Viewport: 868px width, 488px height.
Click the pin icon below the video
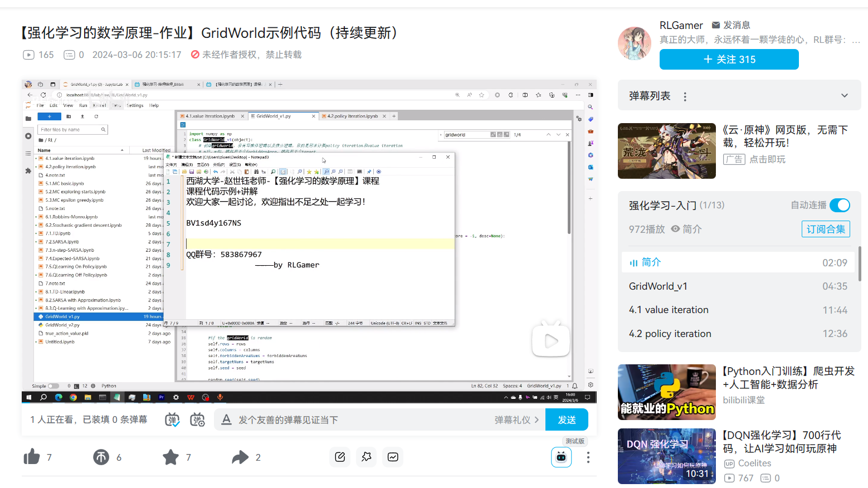(366, 457)
